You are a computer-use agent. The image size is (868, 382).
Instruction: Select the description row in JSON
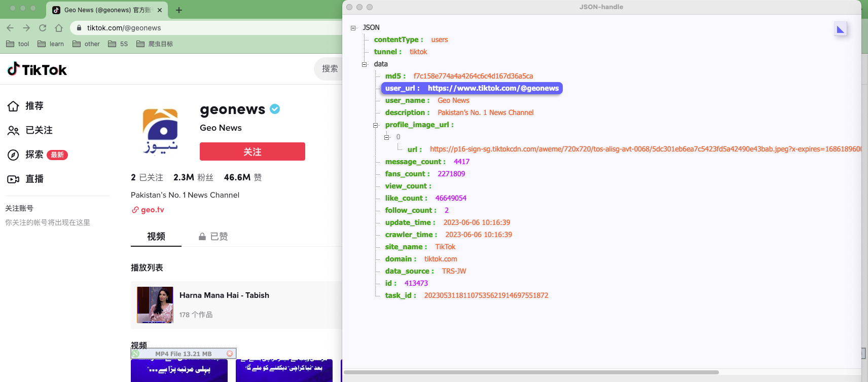459,112
